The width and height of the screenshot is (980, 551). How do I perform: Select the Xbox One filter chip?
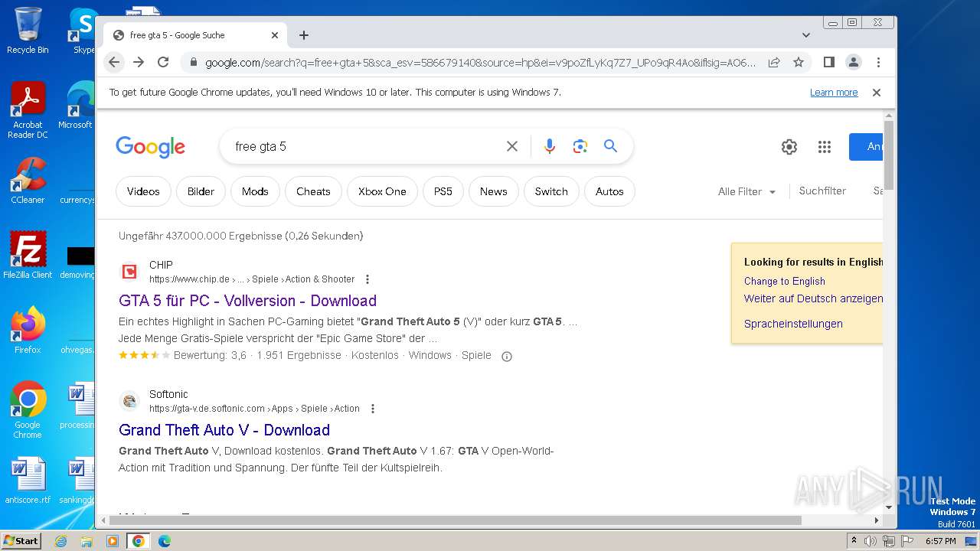click(x=382, y=191)
